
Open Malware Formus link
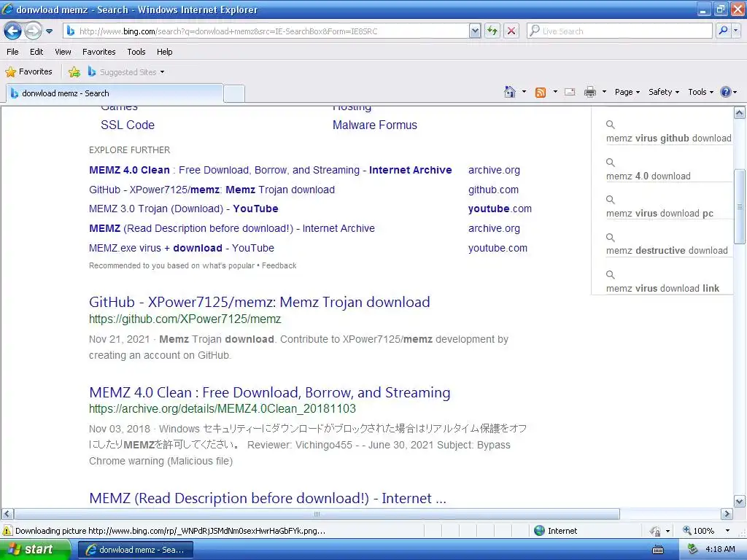(x=374, y=125)
